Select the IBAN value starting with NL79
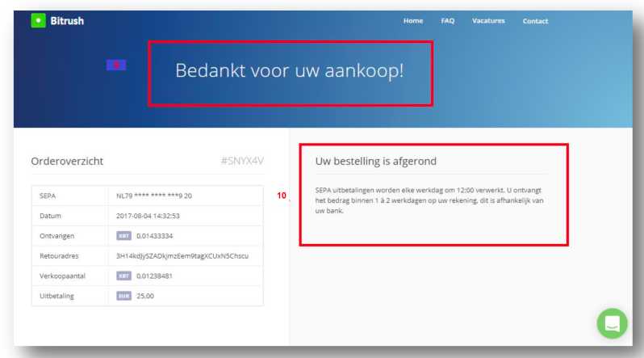Screen dimensions: 644x358 pos(154,196)
